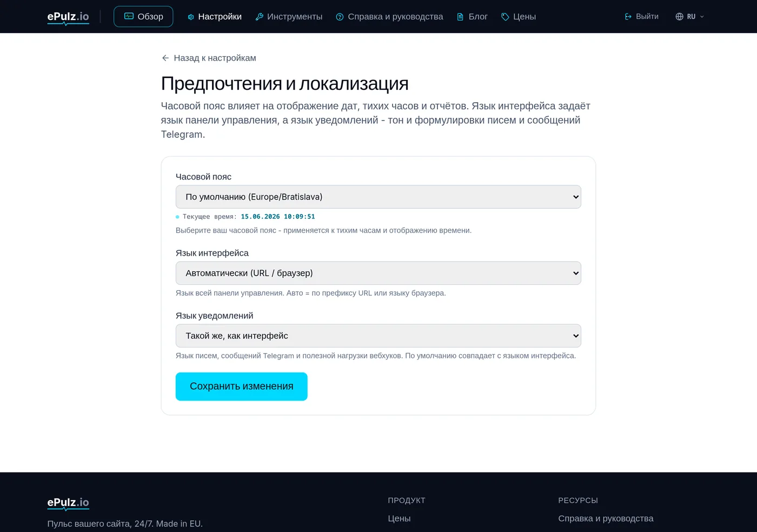Open the Часовой пояс dropdown

[378, 197]
